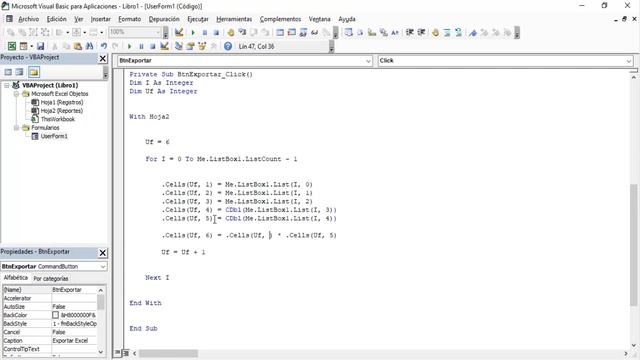Switch to Alfabética properties tab
640x360 pixels.
click(16, 278)
